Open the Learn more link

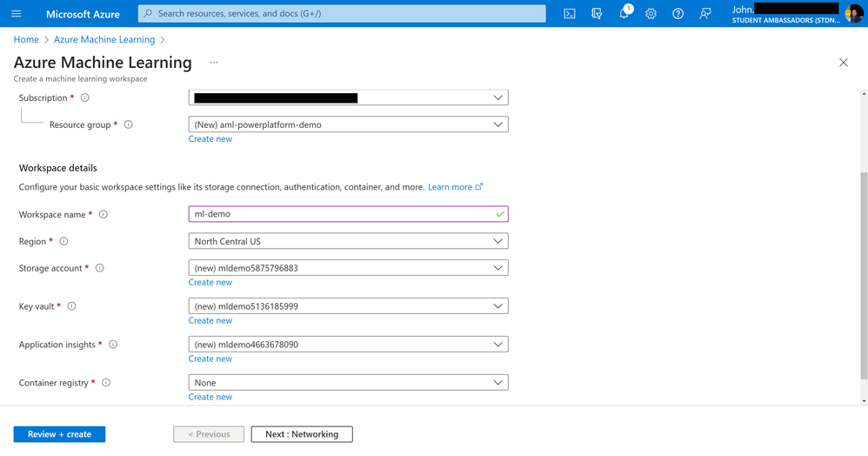(x=455, y=187)
